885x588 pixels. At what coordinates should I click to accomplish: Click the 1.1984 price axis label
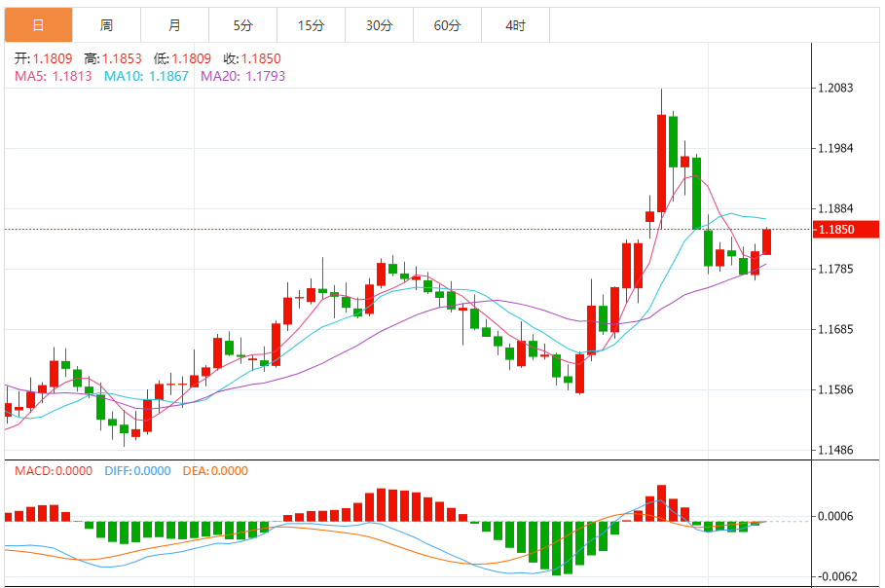(x=835, y=148)
